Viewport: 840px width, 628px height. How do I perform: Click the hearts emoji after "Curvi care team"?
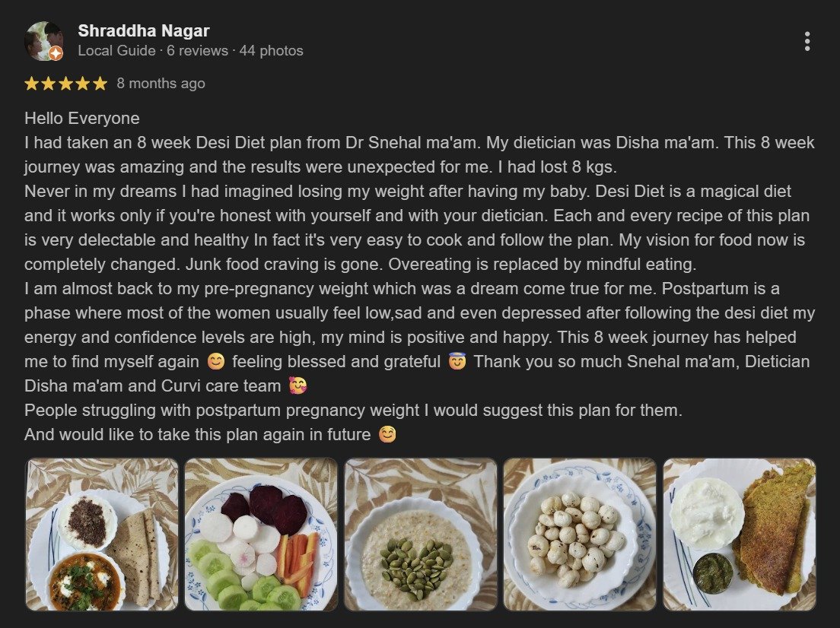point(298,386)
